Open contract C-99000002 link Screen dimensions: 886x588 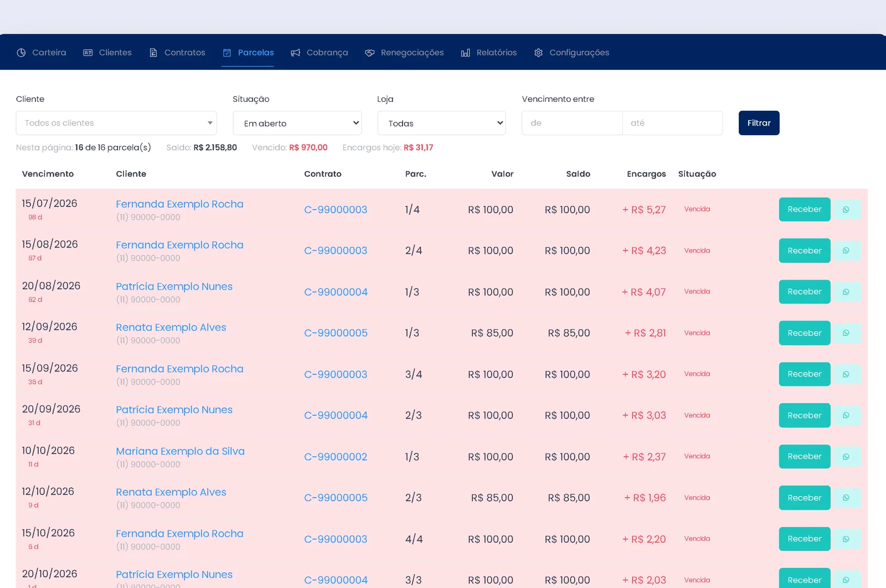coord(336,457)
